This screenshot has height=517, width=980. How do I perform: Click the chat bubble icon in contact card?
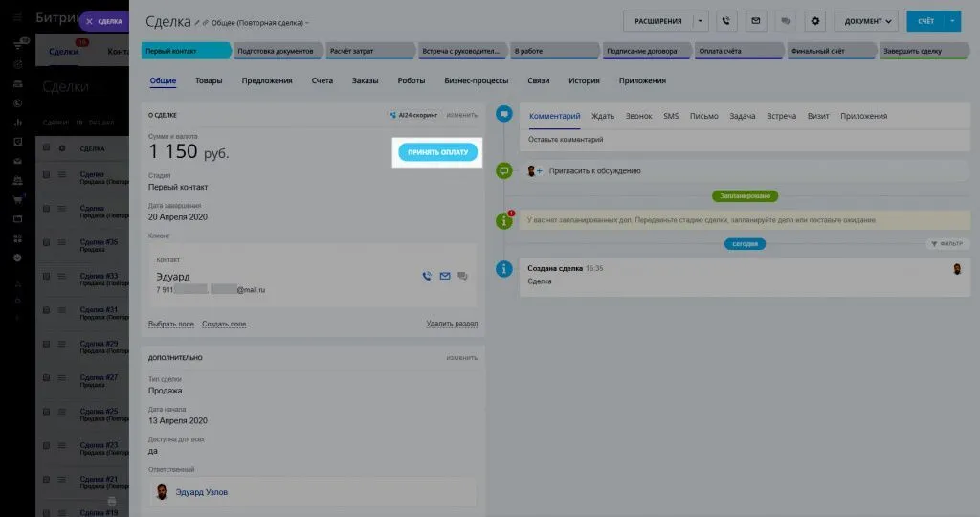tap(463, 277)
